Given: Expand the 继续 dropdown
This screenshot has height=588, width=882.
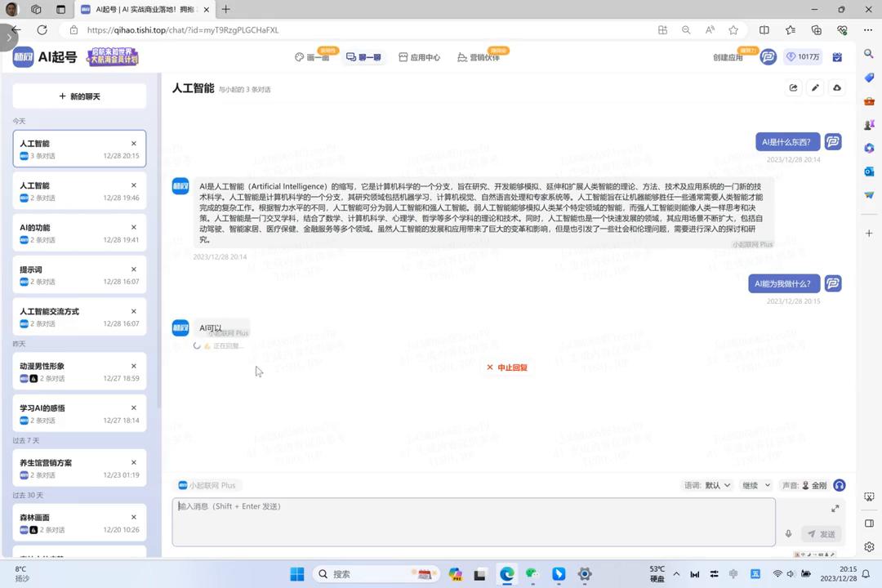Looking at the screenshot, I should click(x=754, y=485).
